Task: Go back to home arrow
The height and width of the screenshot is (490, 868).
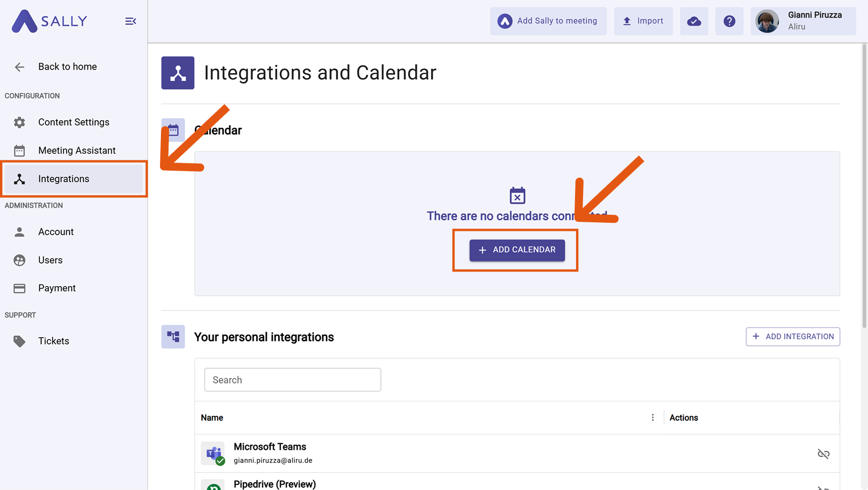Action: (19, 67)
